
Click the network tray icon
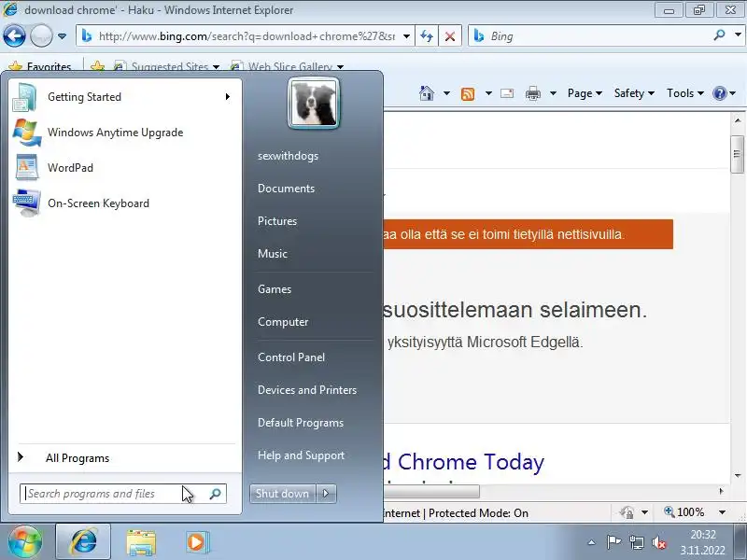[637, 542]
